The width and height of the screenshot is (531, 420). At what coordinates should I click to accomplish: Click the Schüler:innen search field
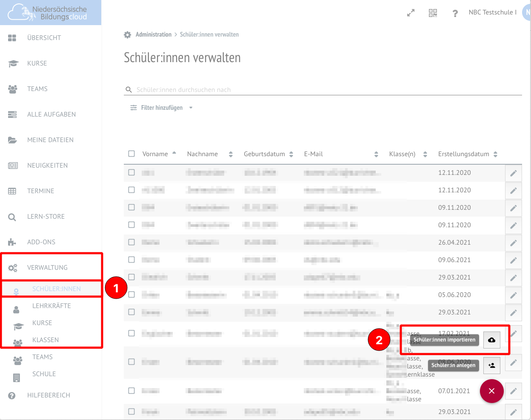pyautogui.click(x=323, y=90)
